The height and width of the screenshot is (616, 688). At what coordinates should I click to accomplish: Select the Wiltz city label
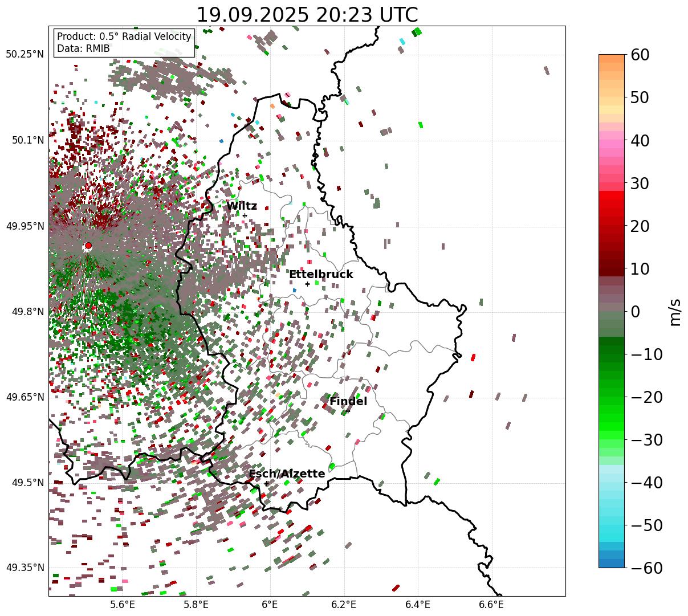242,206
